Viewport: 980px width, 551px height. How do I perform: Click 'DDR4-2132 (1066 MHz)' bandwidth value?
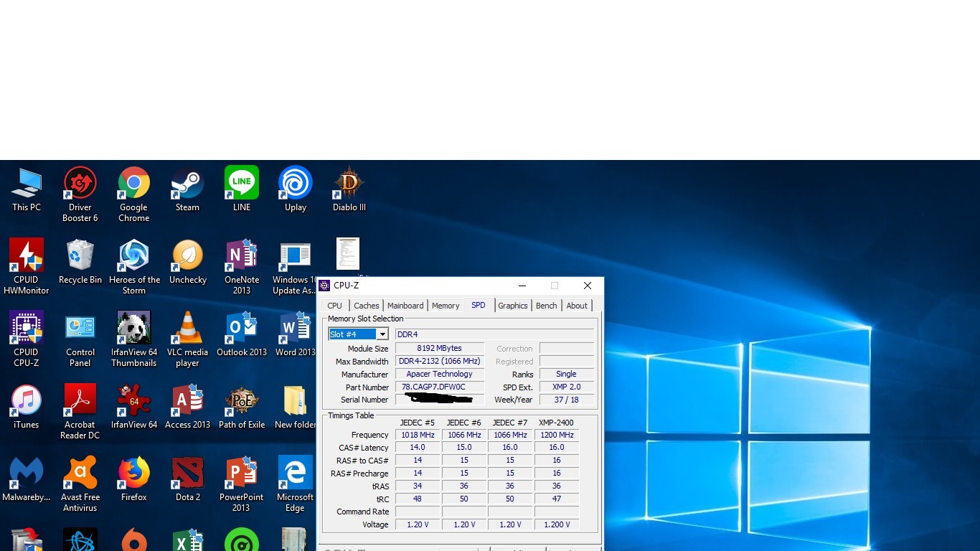439,361
